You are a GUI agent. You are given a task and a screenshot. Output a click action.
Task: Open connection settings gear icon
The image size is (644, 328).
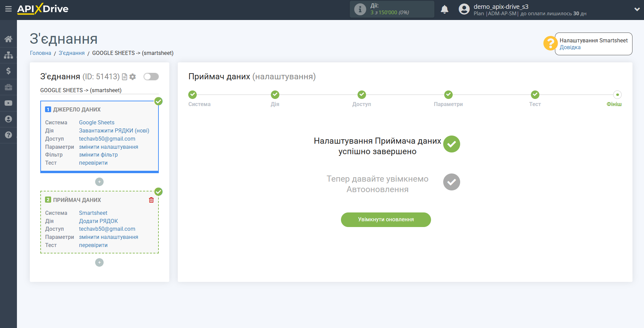[133, 77]
